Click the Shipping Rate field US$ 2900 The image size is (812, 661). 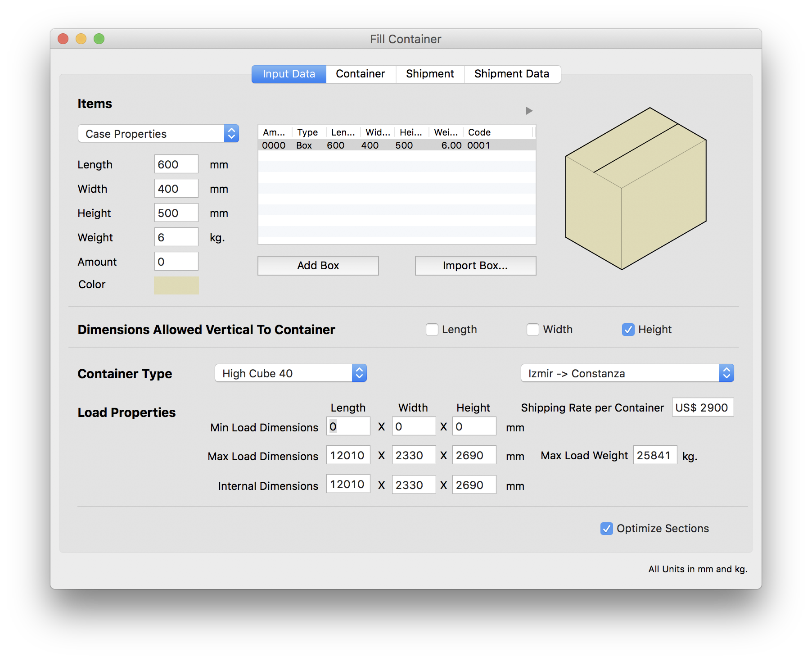point(703,407)
